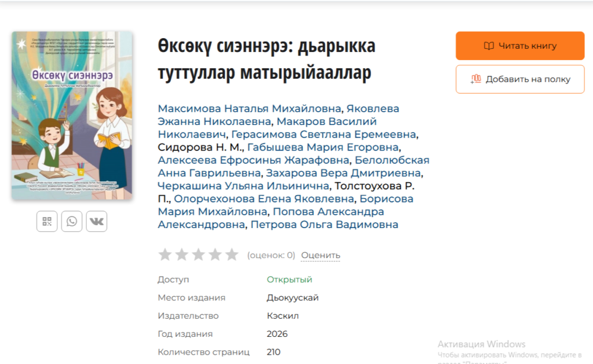
Task: Select the fourth rating star
Action: 215,255
